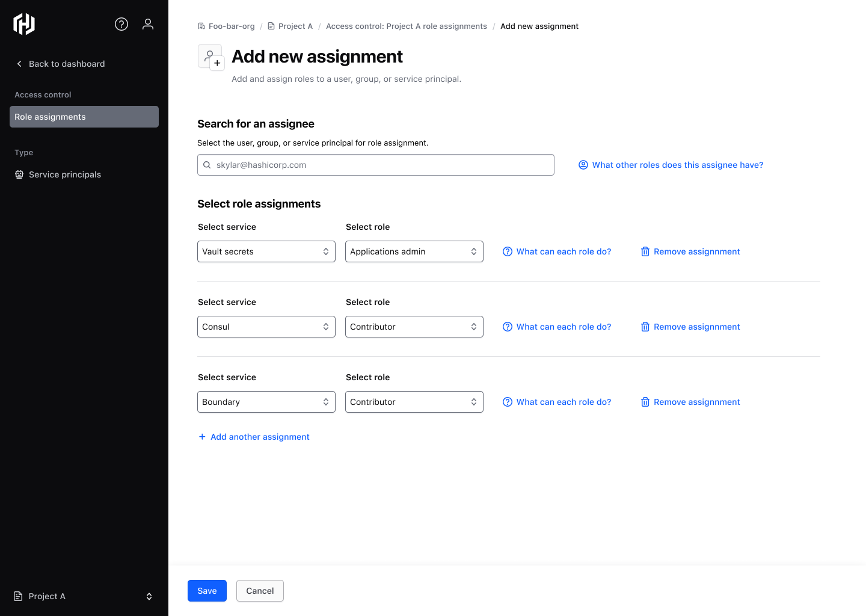Click Remove assignment text in the Boundary row

click(x=697, y=402)
